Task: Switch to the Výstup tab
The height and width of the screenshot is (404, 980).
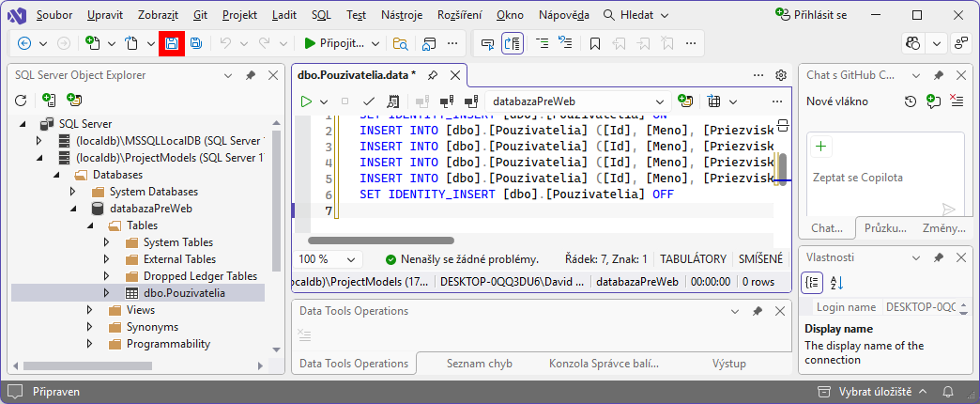Action: click(x=729, y=364)
